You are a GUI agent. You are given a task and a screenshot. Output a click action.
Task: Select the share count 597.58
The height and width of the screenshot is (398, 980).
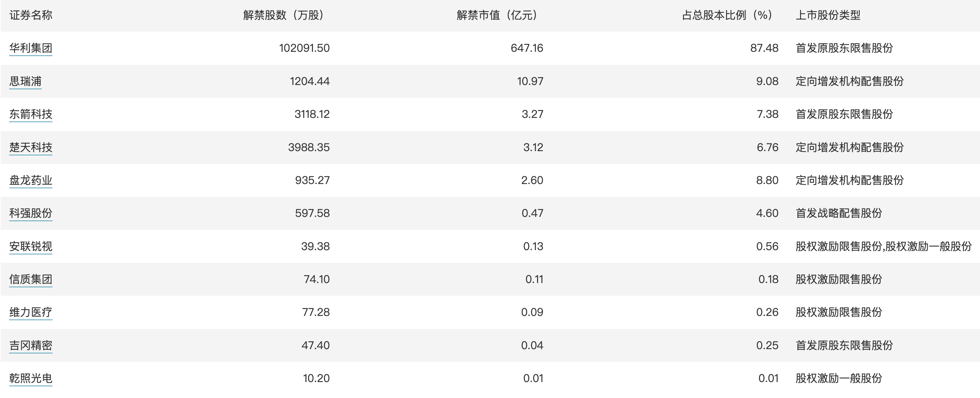(x=312, y=213)
